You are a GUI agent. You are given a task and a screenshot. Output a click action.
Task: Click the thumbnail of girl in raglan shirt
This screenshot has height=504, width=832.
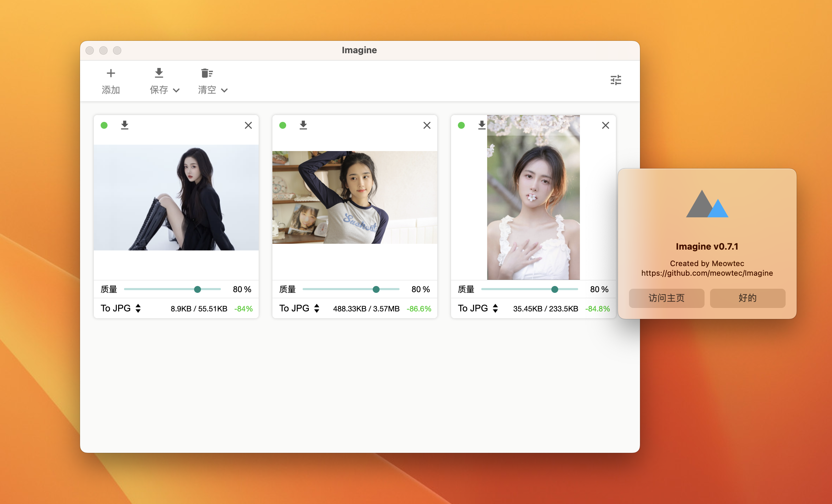(355, 197)
